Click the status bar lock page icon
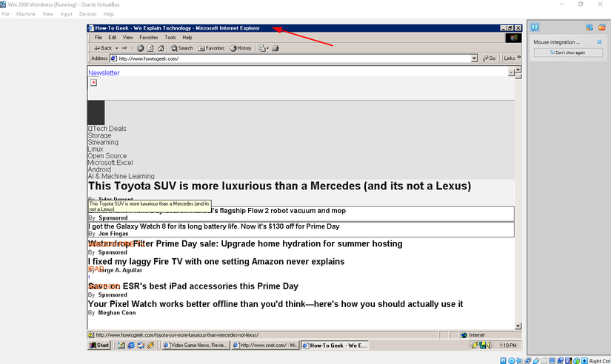Viewport: 611px width, 364px height. [x=91, y=335]
